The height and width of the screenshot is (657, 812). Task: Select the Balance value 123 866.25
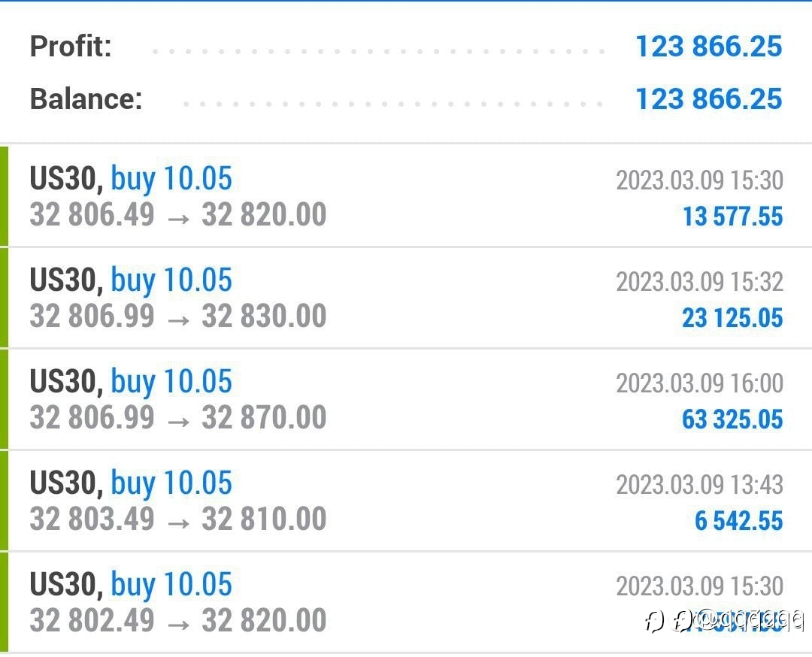[708, 99]
